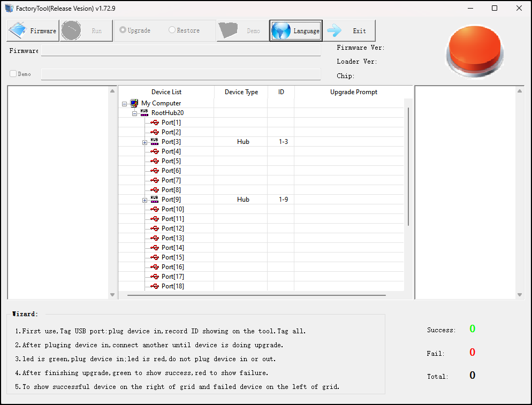Screen dimensions: 532x405
Task: Collapse the My Computer tree node
Action: (x=125, y=104)
